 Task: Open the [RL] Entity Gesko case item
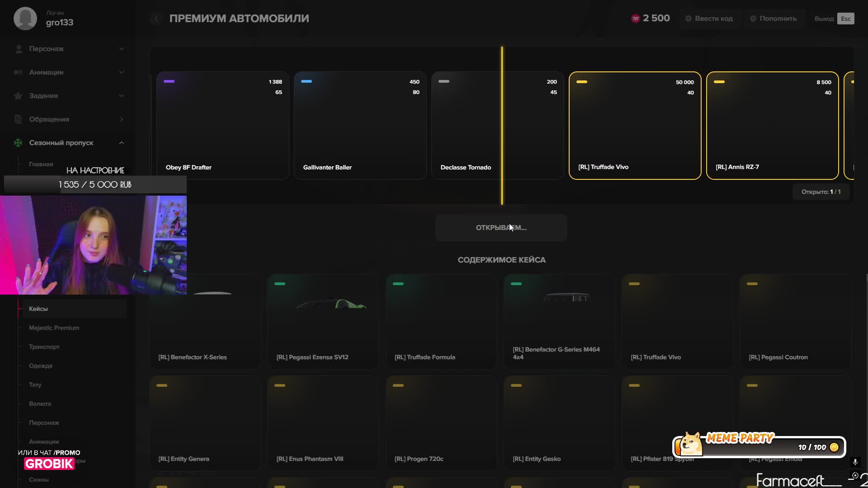coord(559,423)
